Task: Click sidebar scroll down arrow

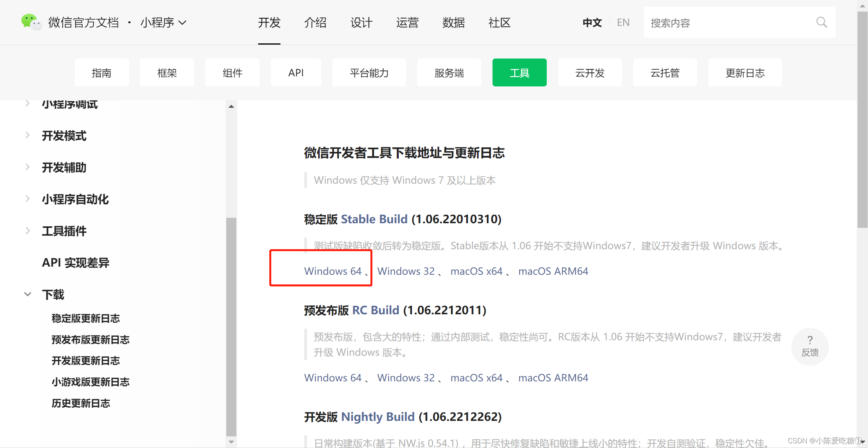Action: (231, 442)
